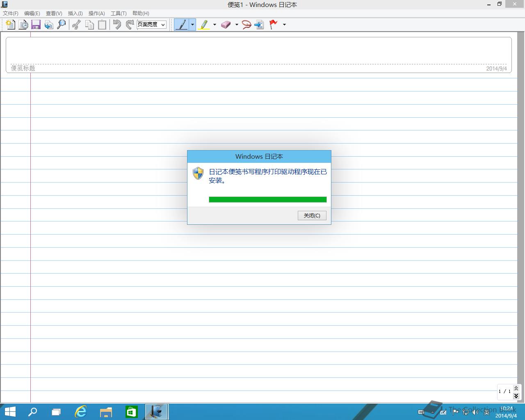Screen dimensions: 525x420
Task: Click the red Flag tool
Action: coord(274,25)
